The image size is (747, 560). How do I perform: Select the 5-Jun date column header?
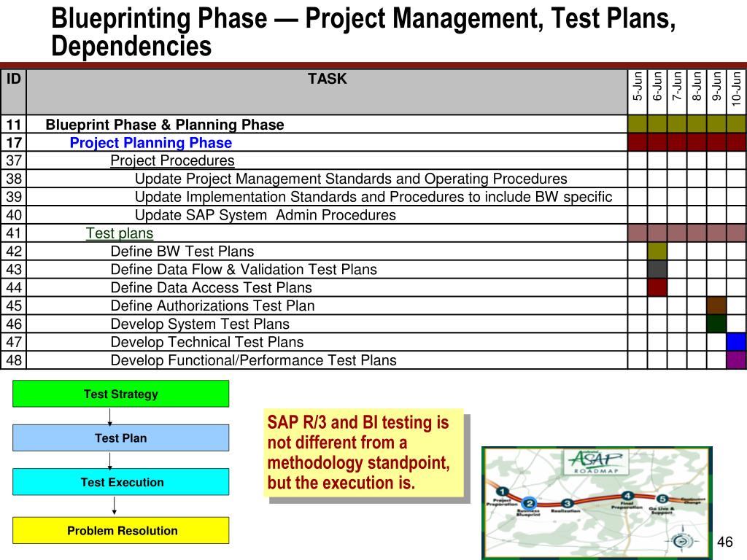(x=638, y=92)
